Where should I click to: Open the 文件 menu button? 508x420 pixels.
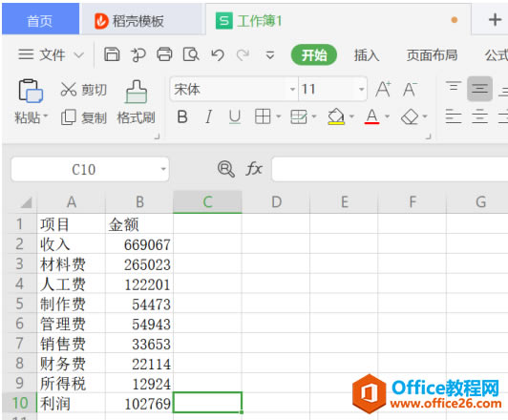[x=51, y=54]
